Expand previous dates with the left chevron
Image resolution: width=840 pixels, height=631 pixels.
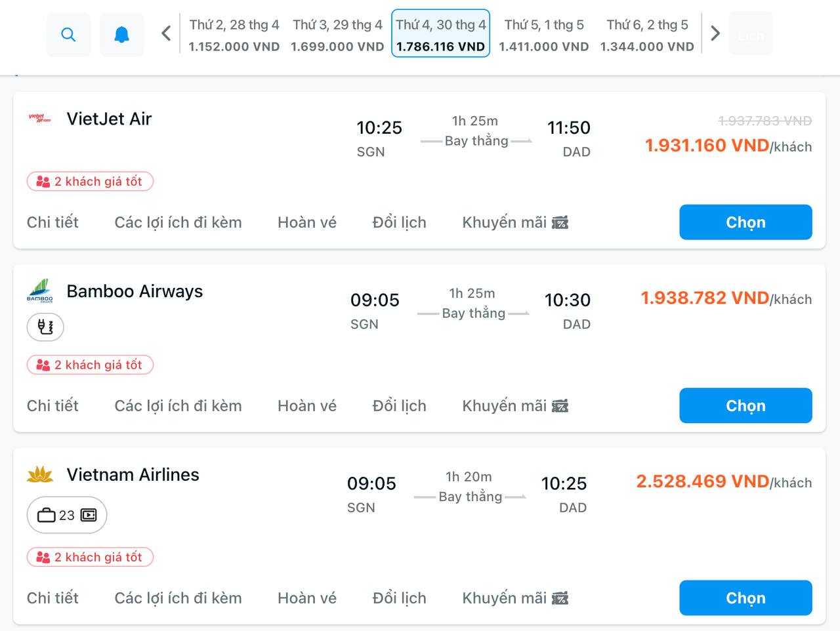(165, 33)
